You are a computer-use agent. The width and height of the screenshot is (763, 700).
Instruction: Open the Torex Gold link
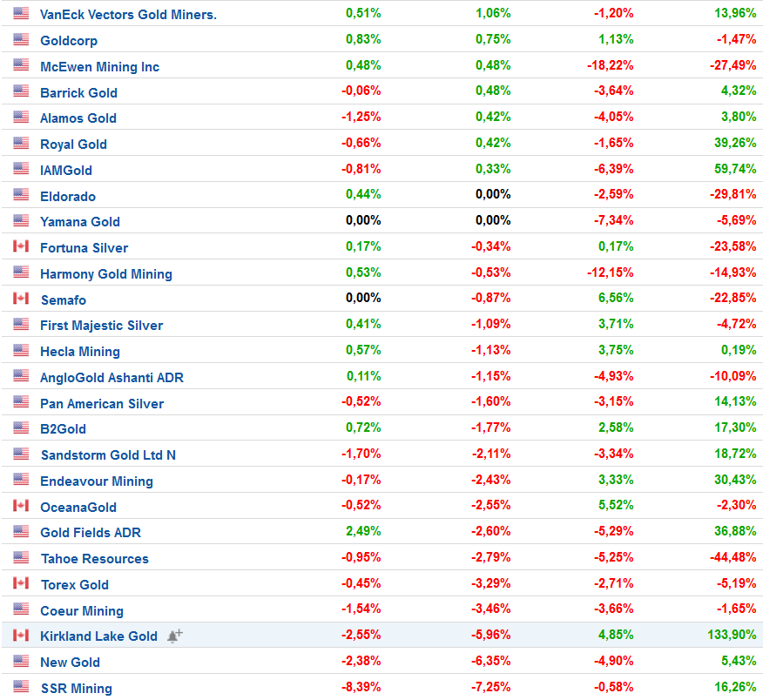point(75,585)
